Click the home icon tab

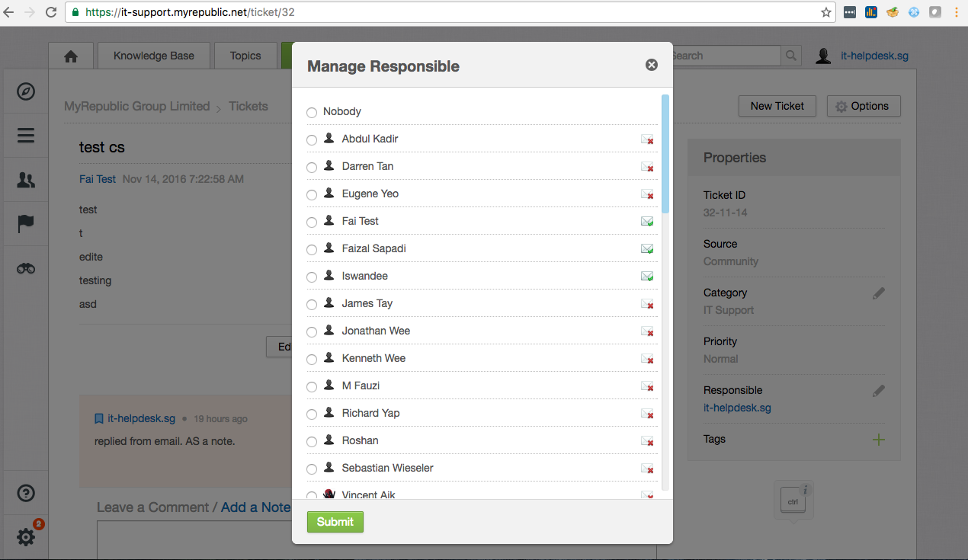71,56
